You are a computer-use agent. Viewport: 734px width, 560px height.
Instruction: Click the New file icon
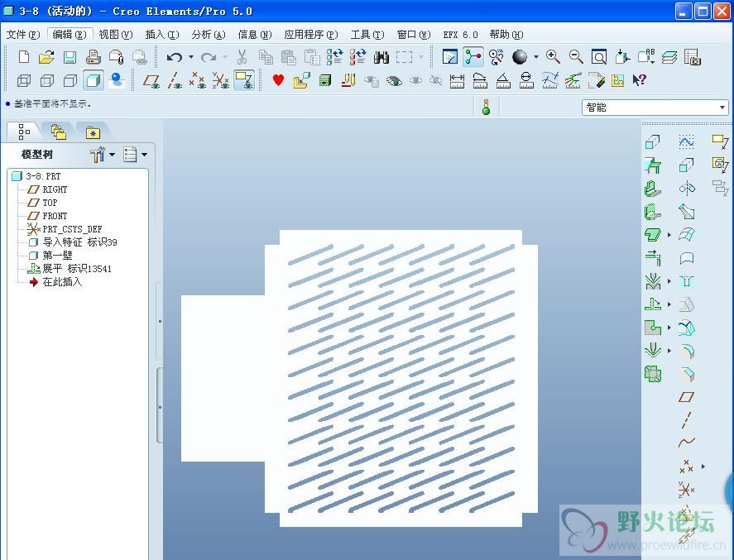point(23,57)
